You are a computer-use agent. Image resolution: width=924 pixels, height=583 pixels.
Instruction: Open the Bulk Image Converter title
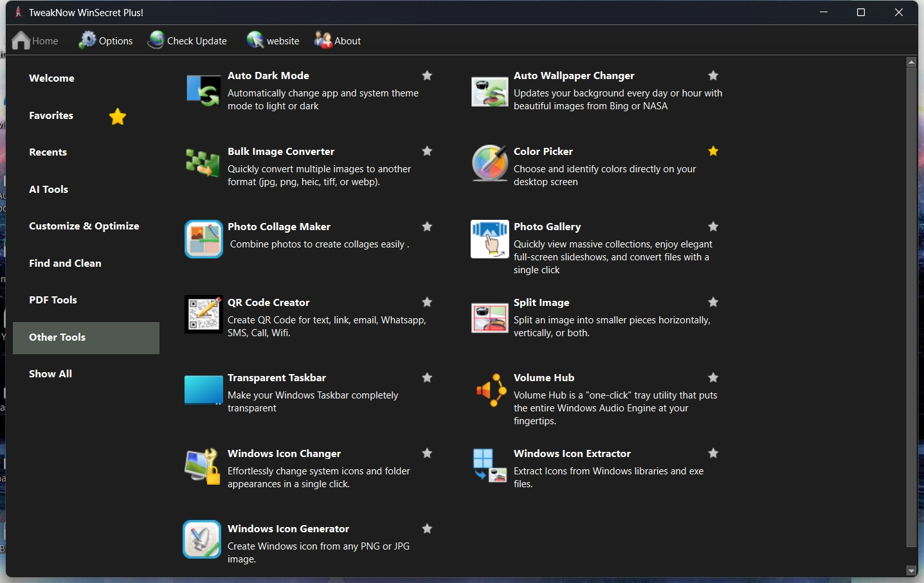coord(281,152)
